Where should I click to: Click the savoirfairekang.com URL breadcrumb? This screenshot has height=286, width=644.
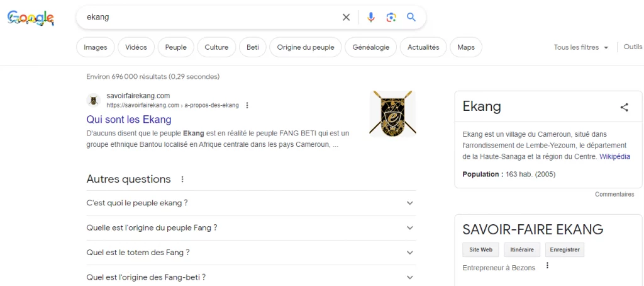[172, 105]
